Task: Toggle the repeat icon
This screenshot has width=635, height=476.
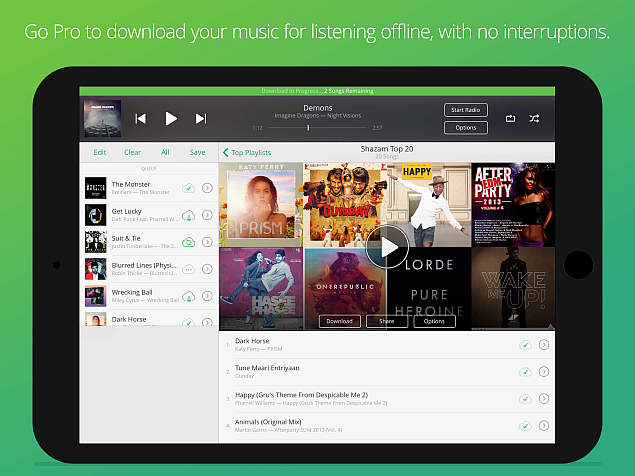Action: (x=510, y=118)
